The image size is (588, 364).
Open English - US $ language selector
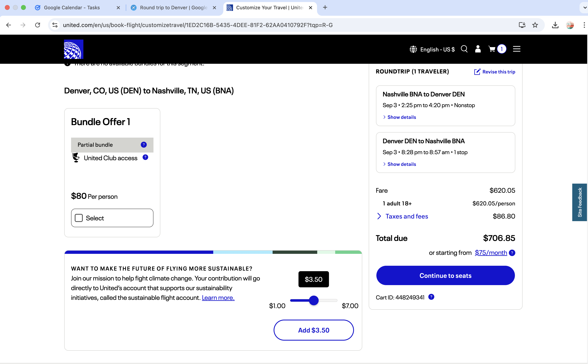click(x=432, y=49)
